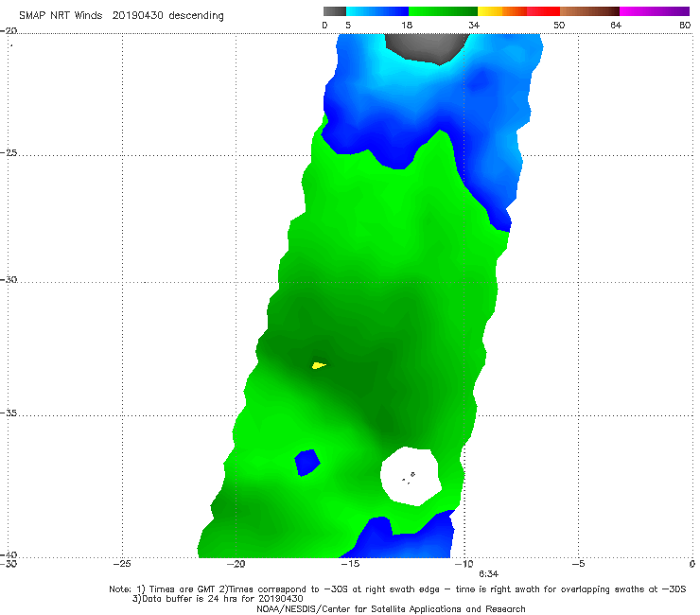Click the gray segment of the wind color bar
The width and height of the screenshot is (700, 615).
point(334,11)
